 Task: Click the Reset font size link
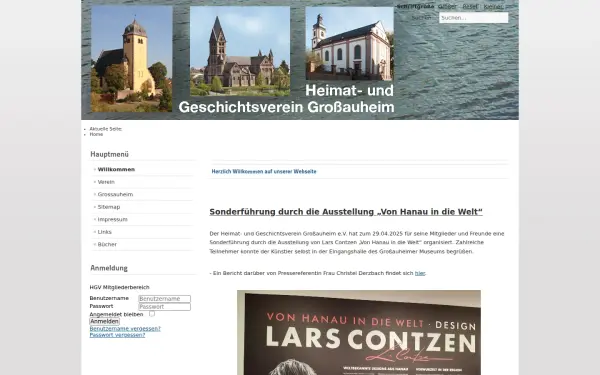click(470, 7)
